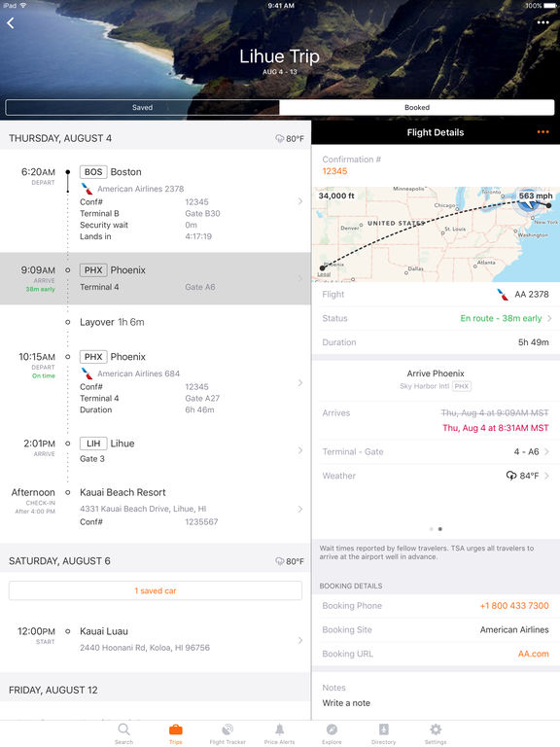
Task: Tap the back arrow icon
Action: click(x=11, y=22)
